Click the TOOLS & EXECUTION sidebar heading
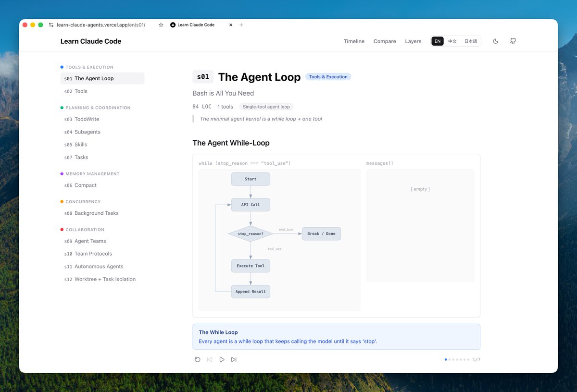The width and height of the screenshot is (577, 392). (89, 67)
